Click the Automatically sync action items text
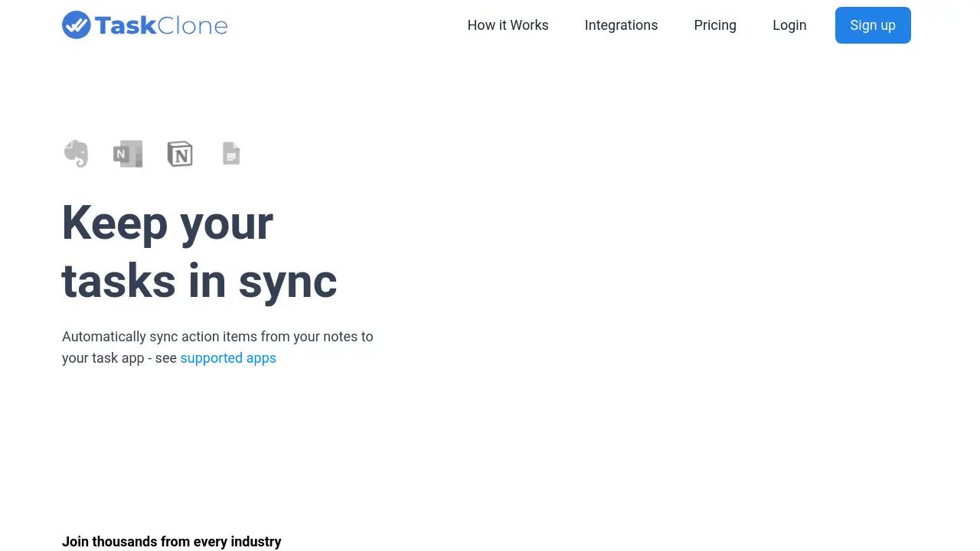980x551 pixels. click(x=217, y=347)
